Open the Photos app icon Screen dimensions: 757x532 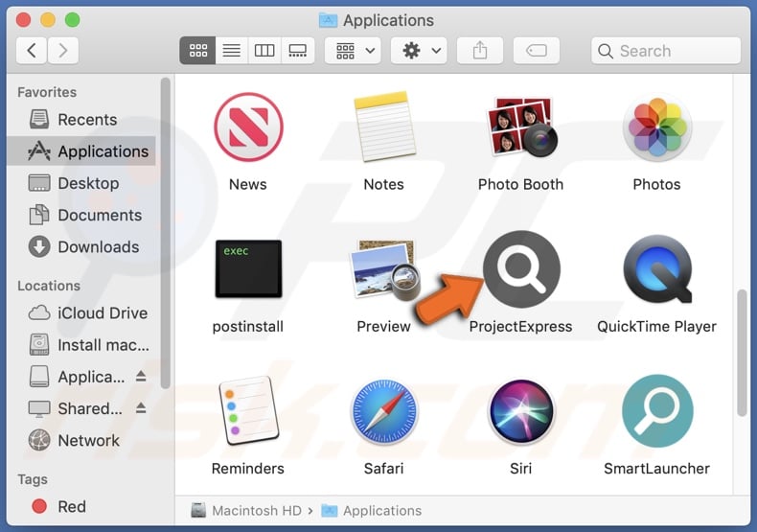pos(657,127)
